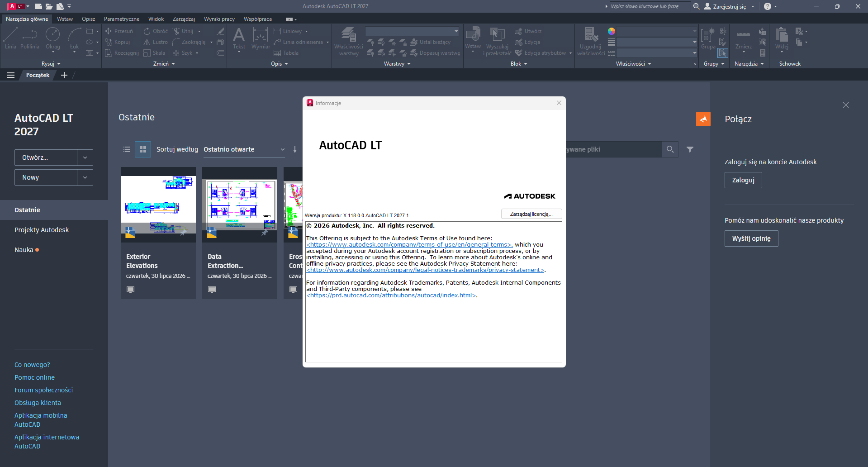Open the Pomoc online link
Image resolution: width=868 pixels, height=467 pixels.
pyautogui.click(x=34, y=377)
